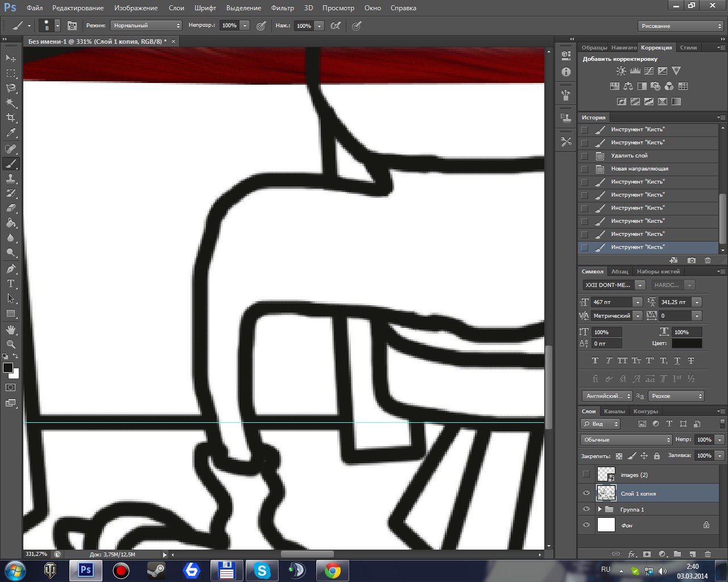728x582 pixels.
Task: Select the Blur tool
Action: (x=11, y=238)
